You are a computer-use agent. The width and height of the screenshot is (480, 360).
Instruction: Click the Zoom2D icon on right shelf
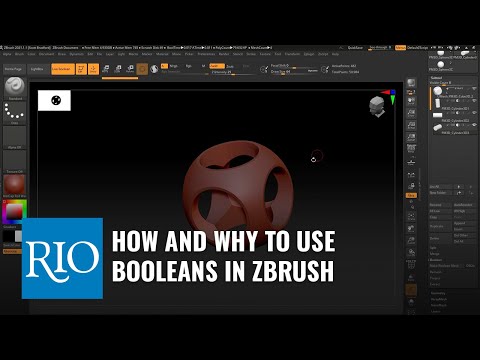pyautogui.click(x=411, y=113)
